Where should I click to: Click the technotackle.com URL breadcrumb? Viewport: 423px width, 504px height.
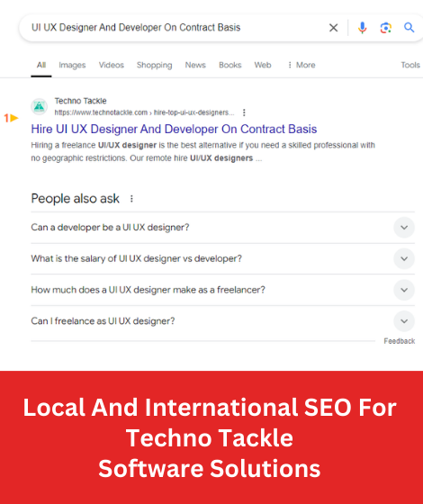144,112
